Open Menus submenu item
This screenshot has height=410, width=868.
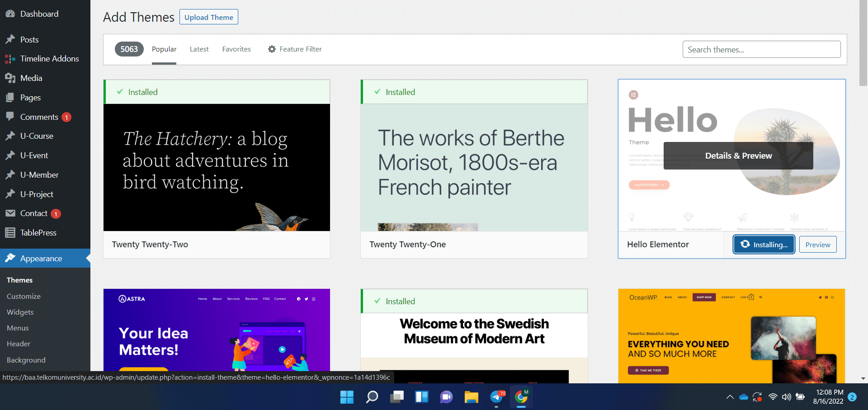click(x=18, y=328)
